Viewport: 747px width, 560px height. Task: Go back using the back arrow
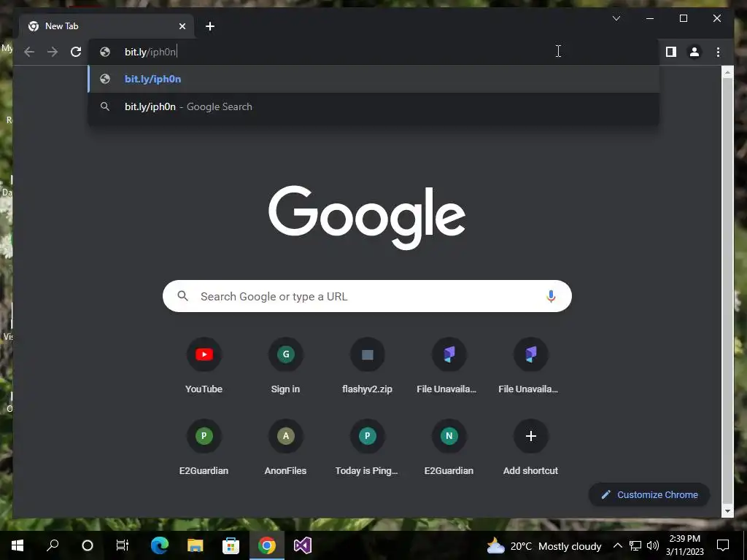(29, 52)
